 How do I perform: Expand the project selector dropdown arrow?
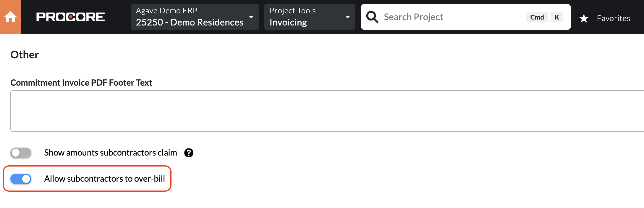tap(251, 17)
